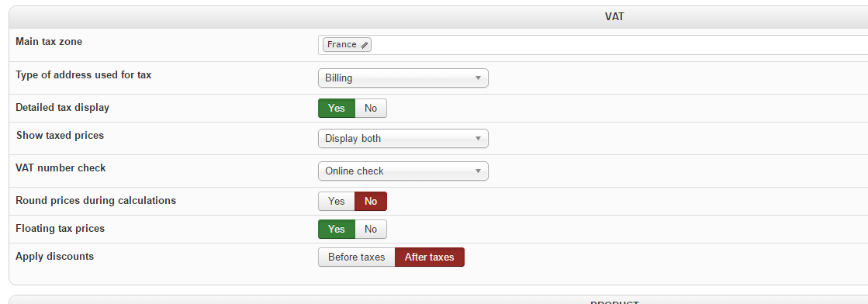
Task: Click the Main tax zone label
Action: 49,42
